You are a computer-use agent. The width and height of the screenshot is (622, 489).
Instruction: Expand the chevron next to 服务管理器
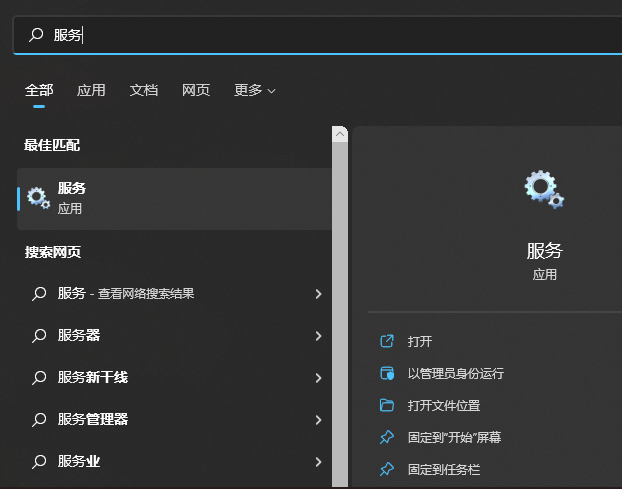coord(318,420)
